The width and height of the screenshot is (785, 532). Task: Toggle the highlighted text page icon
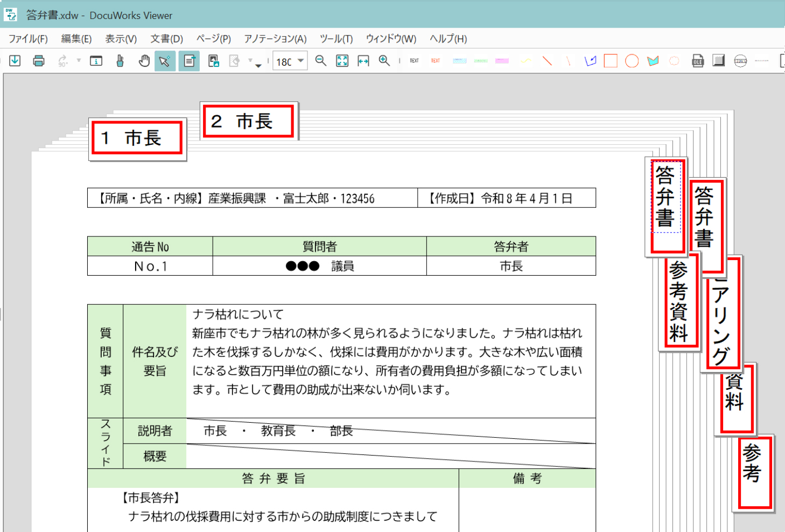click(x=189, y=61)
